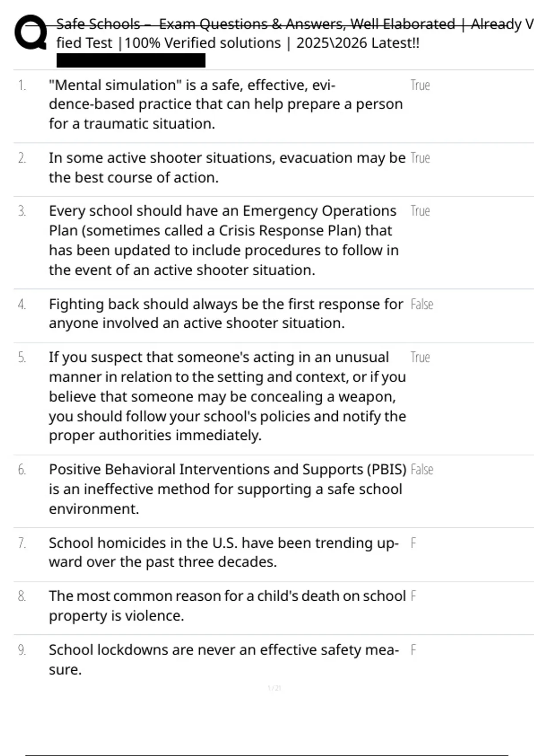Click the False answer beside PBIS question

point(422,469)
